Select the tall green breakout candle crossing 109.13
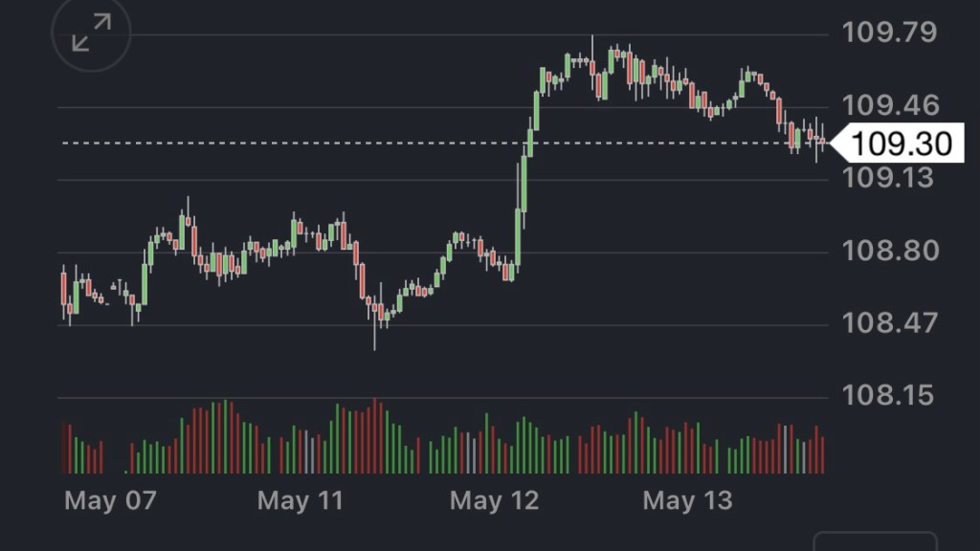Screen dimensions: 980x551 [x=523, y=182]
